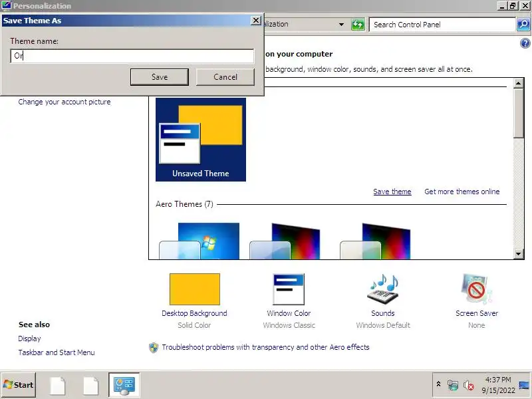This screenshot has width=532, height=399.
Task: Click the Search Control Panel box
Action: (442, 25)
